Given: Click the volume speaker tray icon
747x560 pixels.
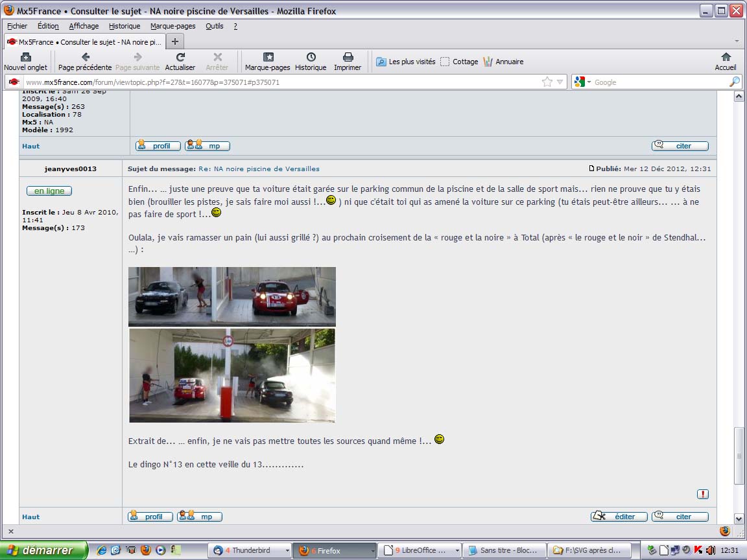Looking at the screenshot, I should [710, 550].
